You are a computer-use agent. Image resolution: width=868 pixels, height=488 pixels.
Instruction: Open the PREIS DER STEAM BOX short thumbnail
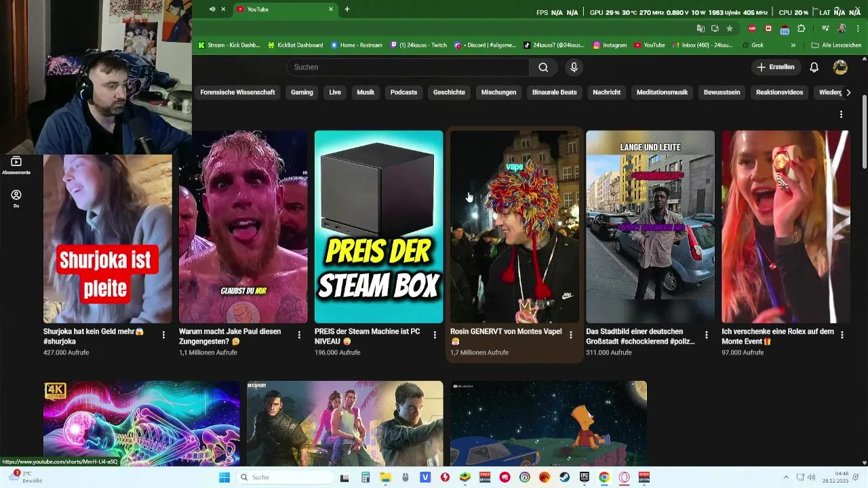click(x=378, y=226)
